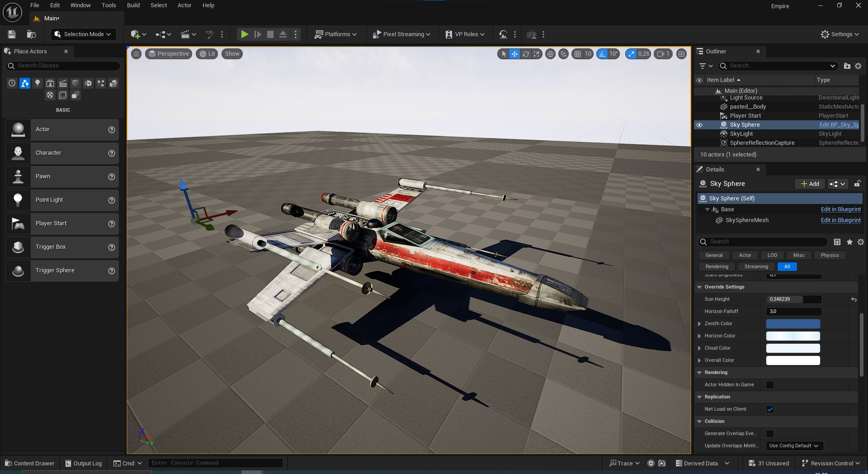Open Platforms dropdown

(335, 34)
